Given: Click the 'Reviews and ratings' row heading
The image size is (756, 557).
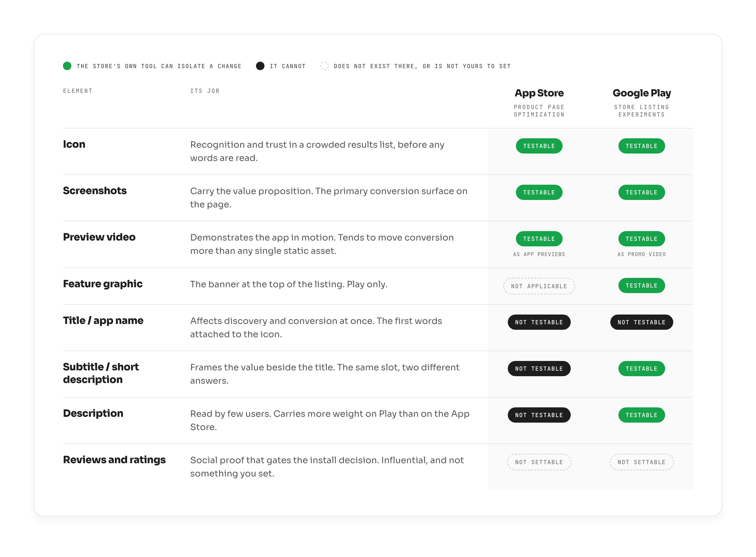Looking at the screenshot, I should 114,460.
